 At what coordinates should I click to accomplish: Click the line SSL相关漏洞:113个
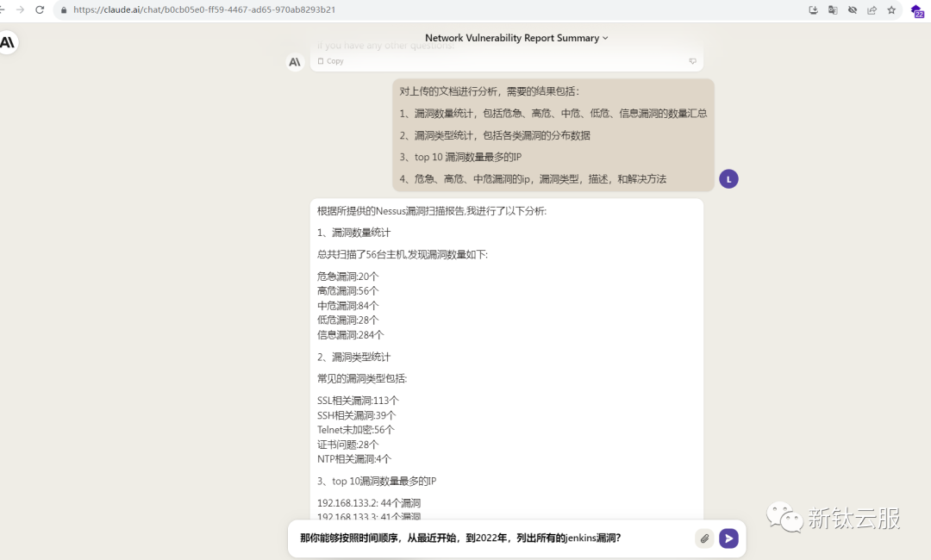358,401
